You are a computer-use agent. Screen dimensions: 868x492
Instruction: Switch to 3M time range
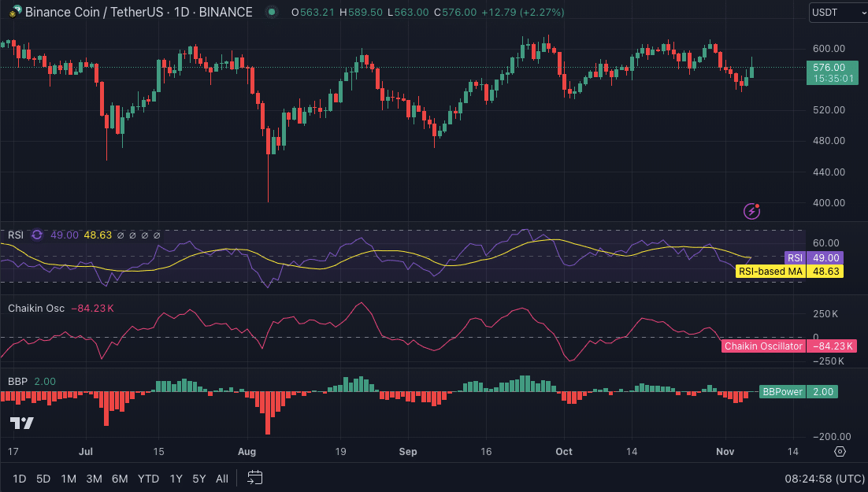pos(94,479)
